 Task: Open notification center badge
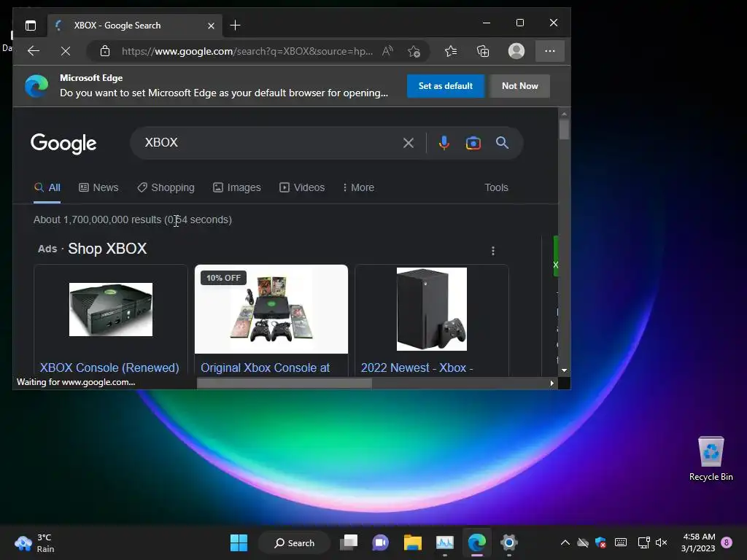click(727, 542)
